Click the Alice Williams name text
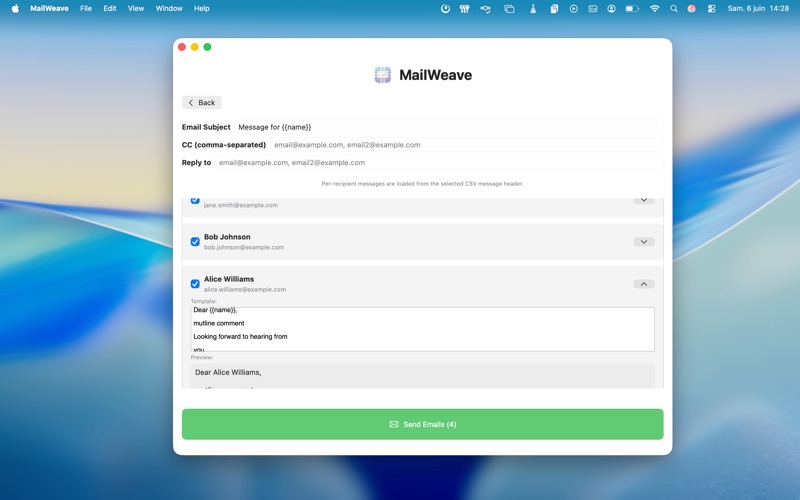The width and height of the screenshot is (800, 500). (229, 279)
